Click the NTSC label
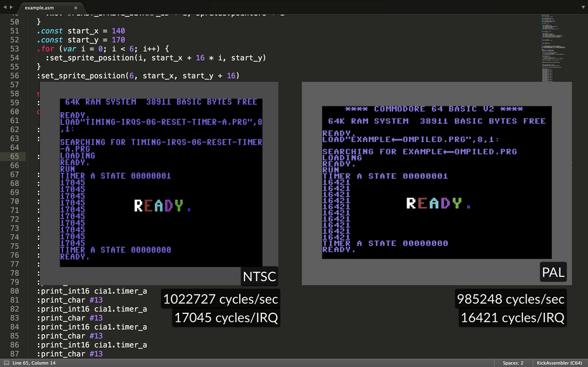The height and width of the screenshot is (367, 588). (x=260, y=276)
